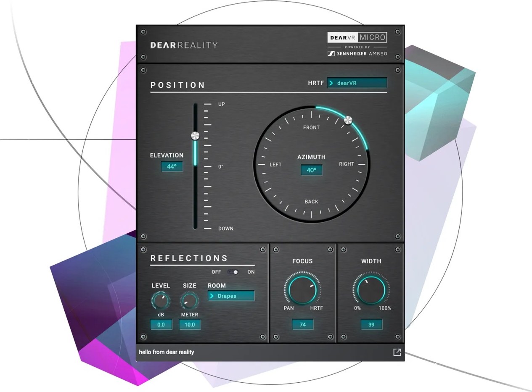Click the Dear Reality logo
The width and height of the screenshot is (532, 392).
184,45
